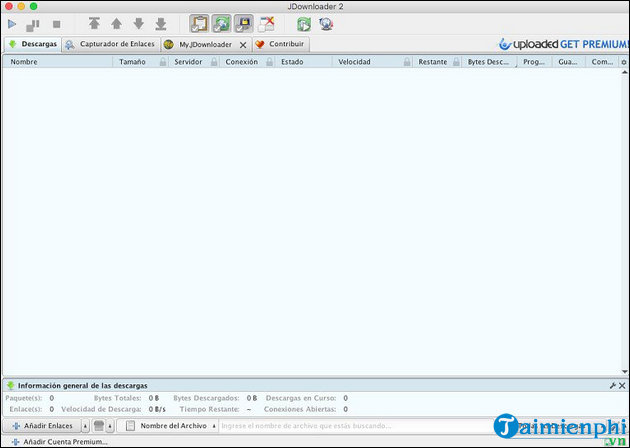
Task: Toggle silent mode icon with red X
Action: [266, 24]
